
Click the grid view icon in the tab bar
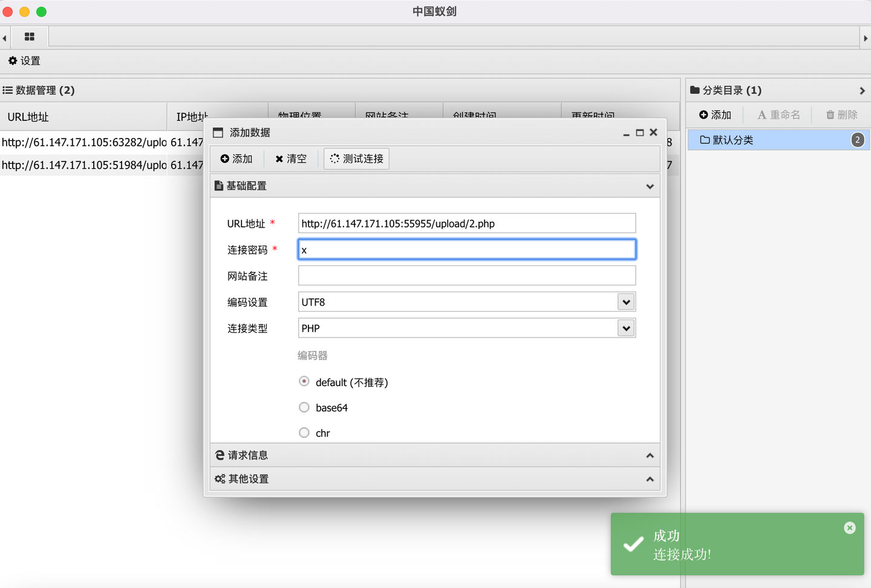click(29, 37)
